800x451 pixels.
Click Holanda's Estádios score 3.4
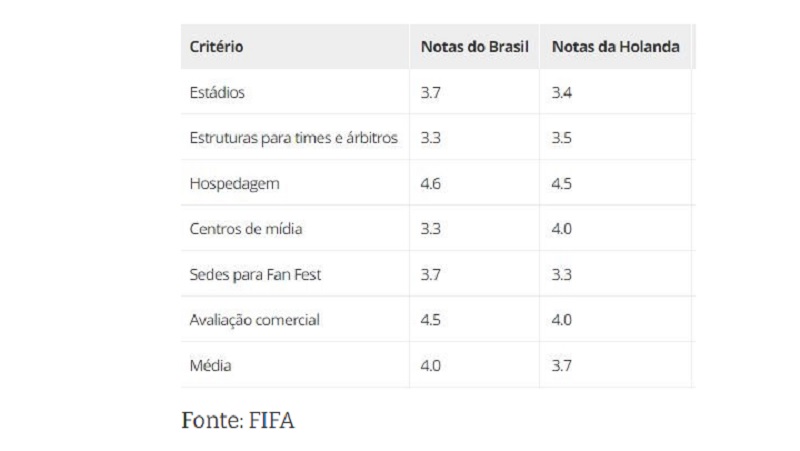pos(561,93)
